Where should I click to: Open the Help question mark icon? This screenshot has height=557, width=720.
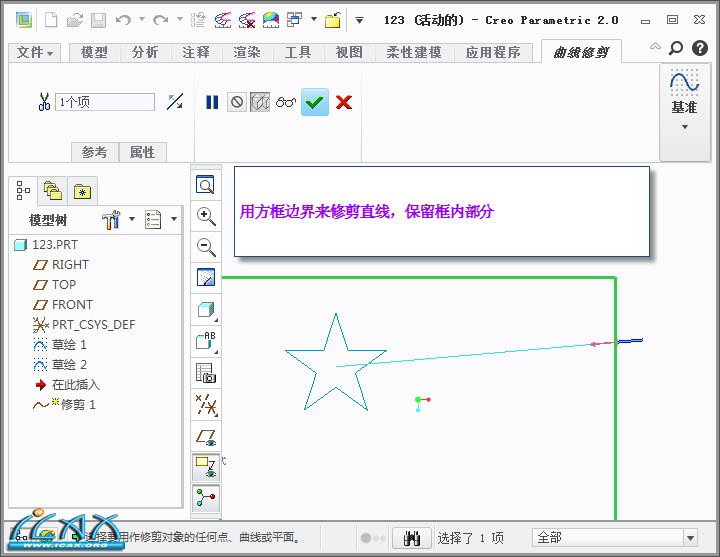coord(700,47)
